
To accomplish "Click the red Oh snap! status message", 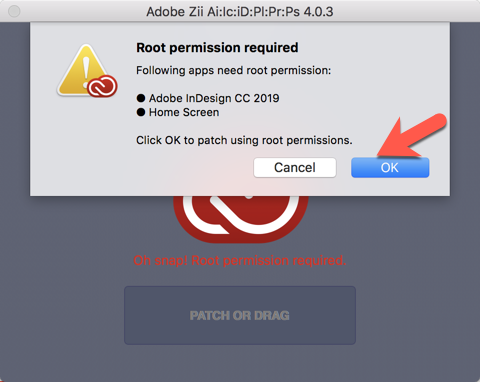I will click(240, 260).
